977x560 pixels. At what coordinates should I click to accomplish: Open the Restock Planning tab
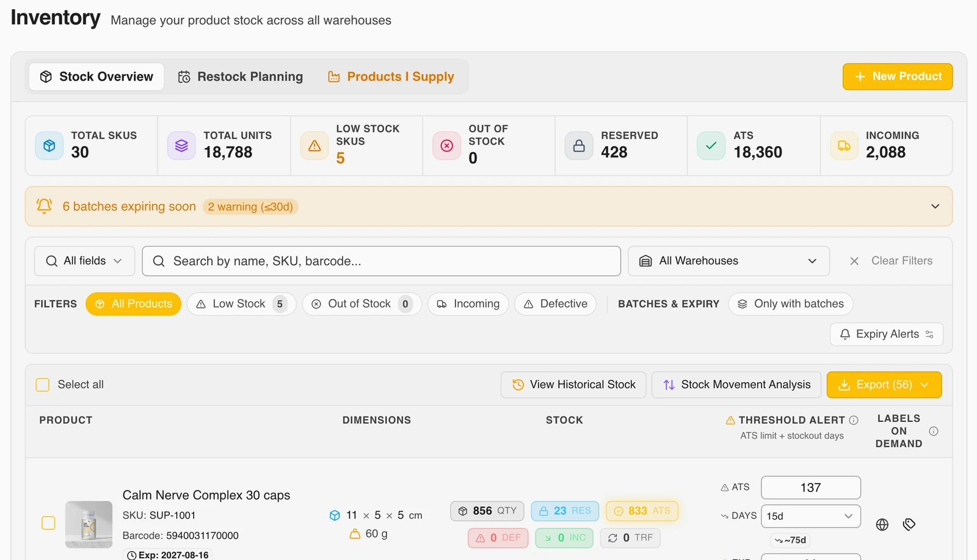241,77
